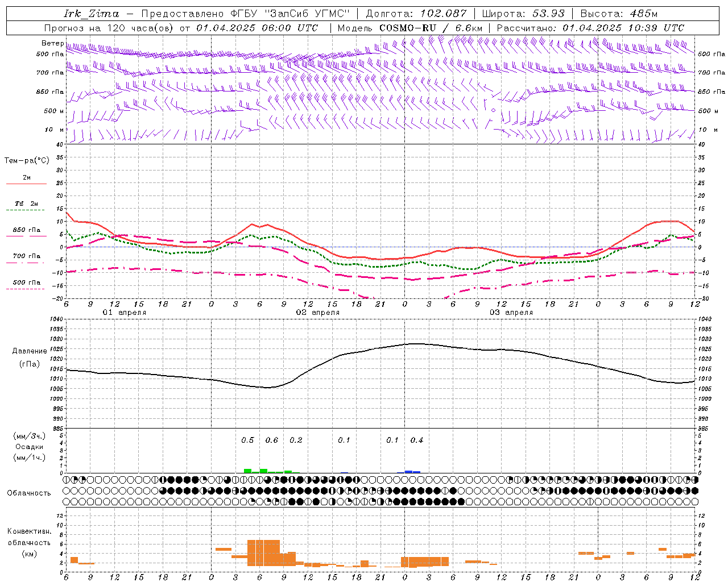Click the left wind level label "10 м"

coord(55,130)
